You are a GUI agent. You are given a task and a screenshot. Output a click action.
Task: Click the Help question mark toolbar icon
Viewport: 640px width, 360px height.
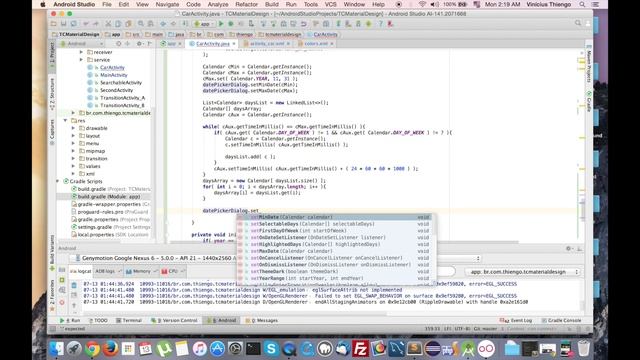380,24
